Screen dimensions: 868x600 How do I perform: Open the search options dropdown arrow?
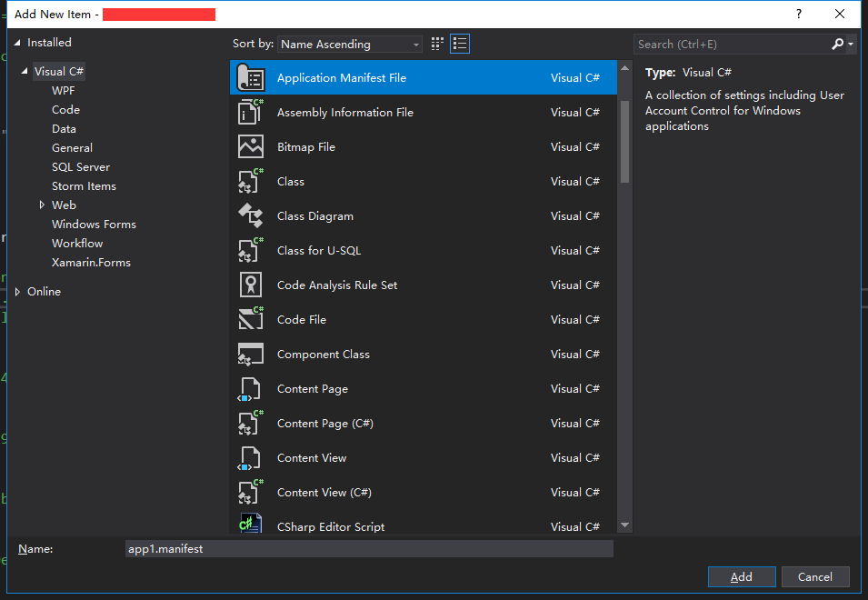tap(851, 44)
